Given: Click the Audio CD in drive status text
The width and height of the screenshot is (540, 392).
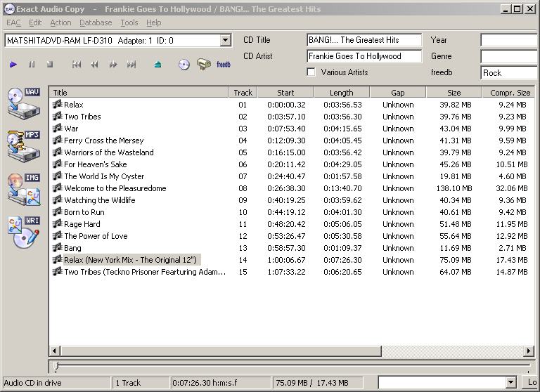Looking at the screenshot, I should (33, 383).
